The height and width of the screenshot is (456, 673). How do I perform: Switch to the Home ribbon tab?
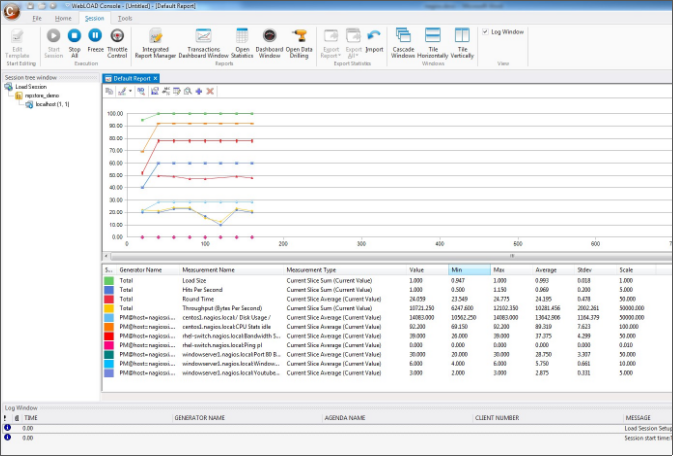pyautogui.click(x=63, y=18)
